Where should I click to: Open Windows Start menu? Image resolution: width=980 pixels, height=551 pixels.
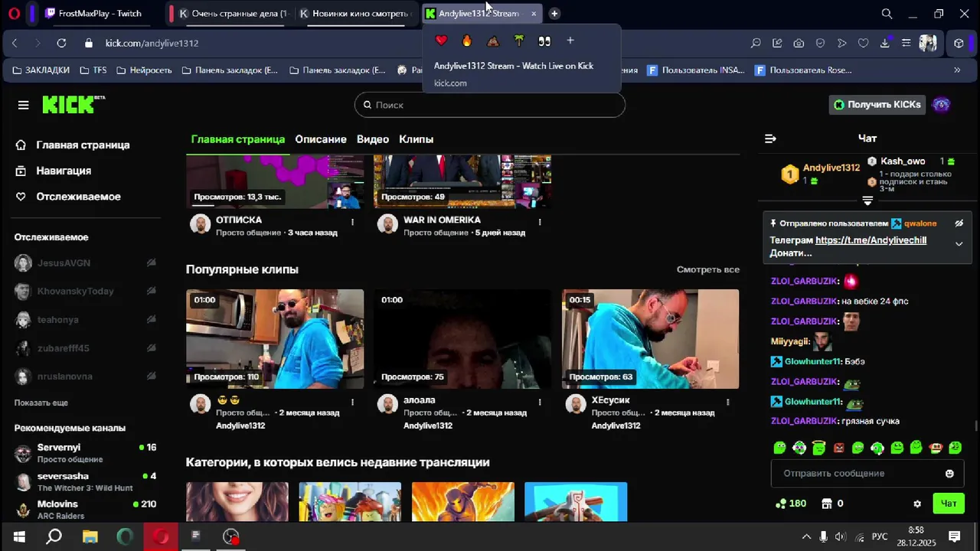click(18, 536)
